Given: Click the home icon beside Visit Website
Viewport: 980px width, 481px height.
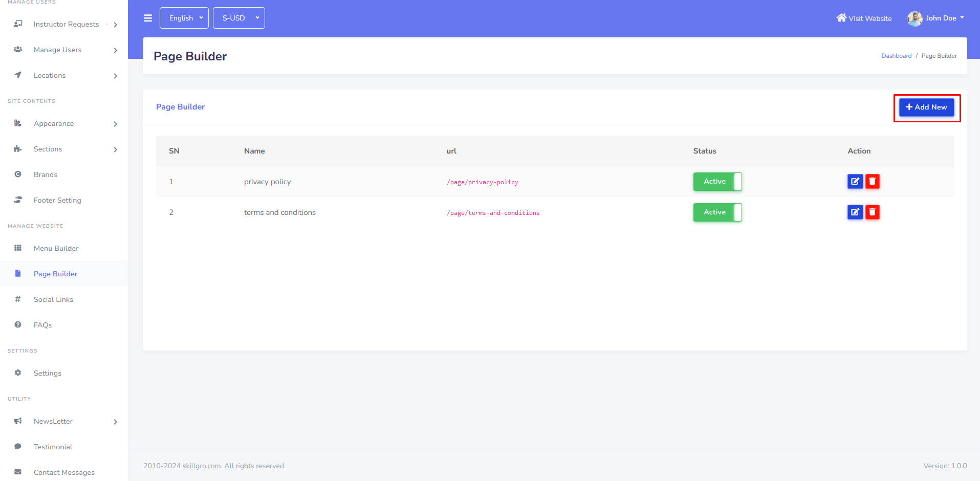Looking at the screenshot, I should [x=841, y=18].
